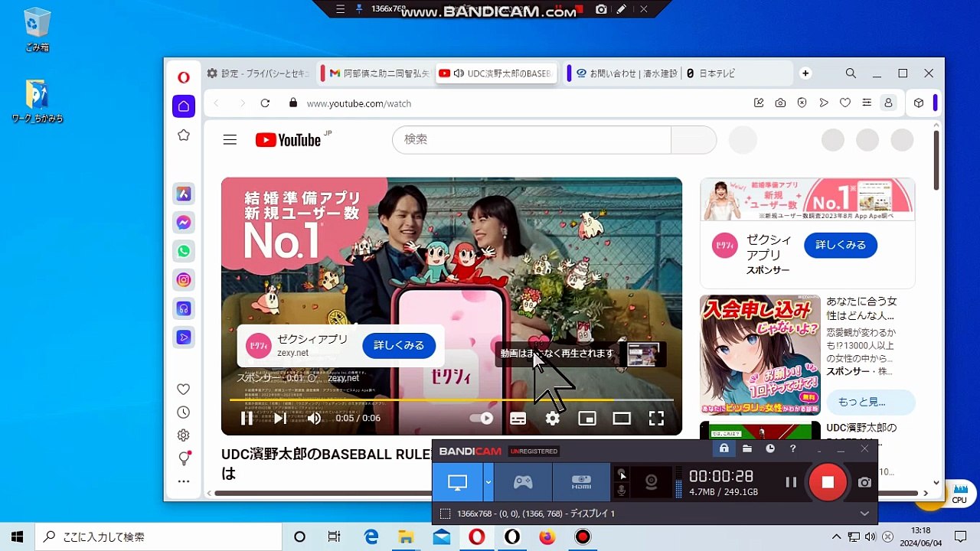
Task: Switch to the お問い合わせ tab
Action: (626, 73)
